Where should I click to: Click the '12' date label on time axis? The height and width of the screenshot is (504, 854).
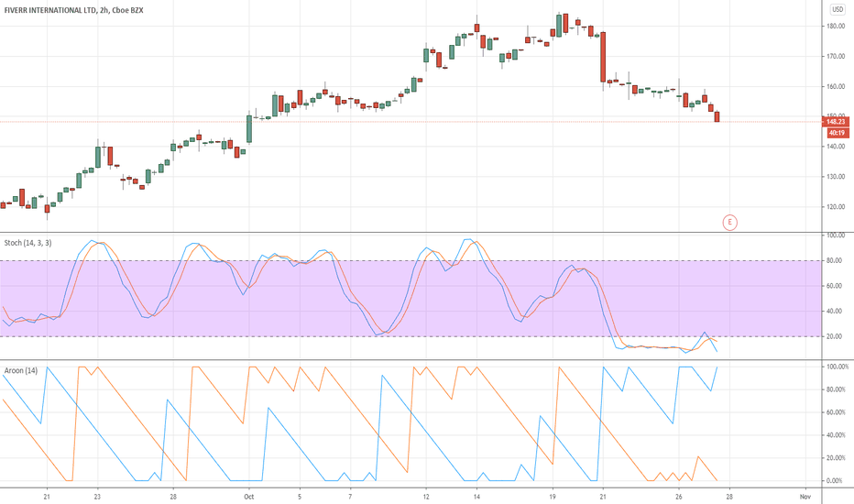point(426,497)
